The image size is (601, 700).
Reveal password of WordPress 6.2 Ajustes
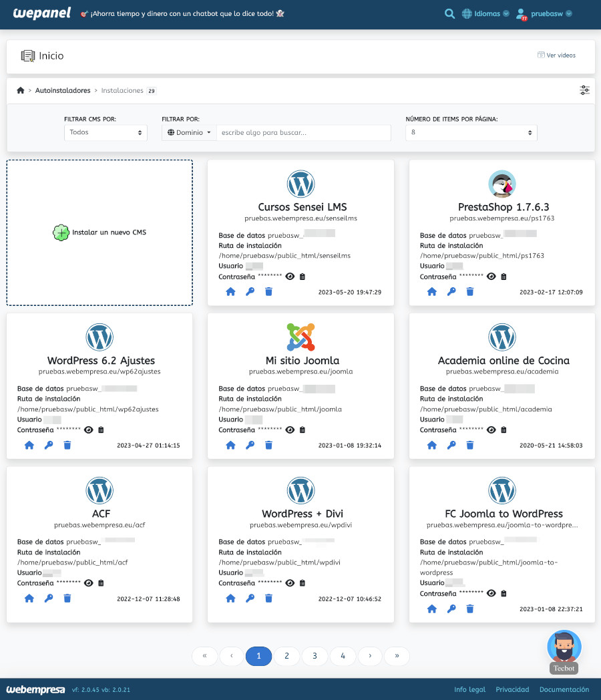(89, 430)
